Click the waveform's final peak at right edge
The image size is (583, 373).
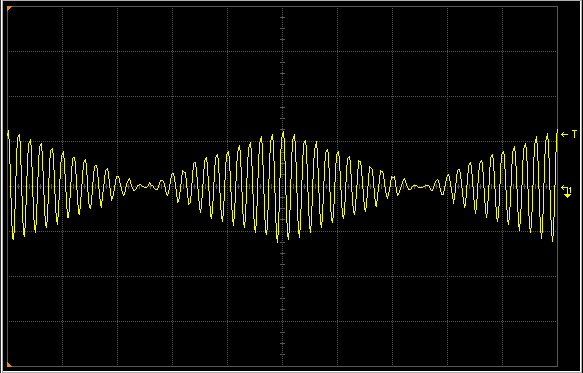(557, 131)
